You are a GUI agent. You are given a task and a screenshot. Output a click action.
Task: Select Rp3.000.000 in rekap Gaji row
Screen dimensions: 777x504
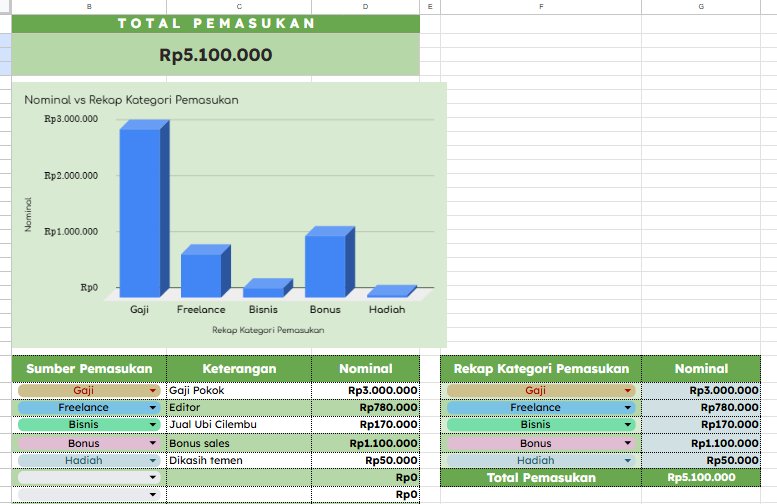click(x=701, y=391)
